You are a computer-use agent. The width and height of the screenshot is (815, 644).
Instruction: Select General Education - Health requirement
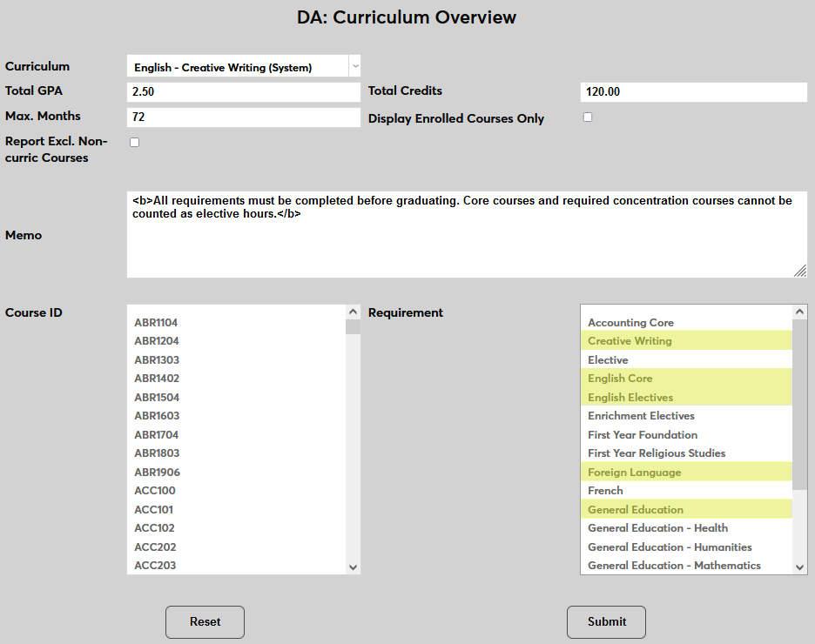click(657, 528)
